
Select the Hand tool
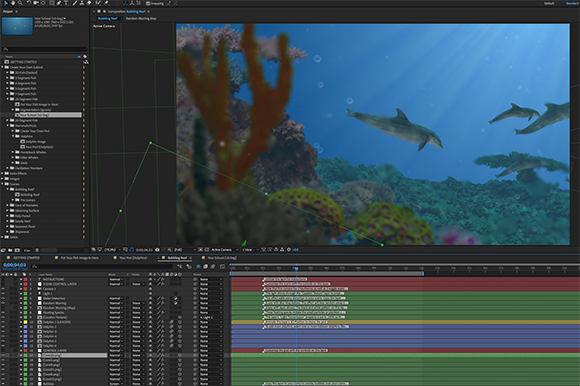pyautogui.click(x=13, y=3)
